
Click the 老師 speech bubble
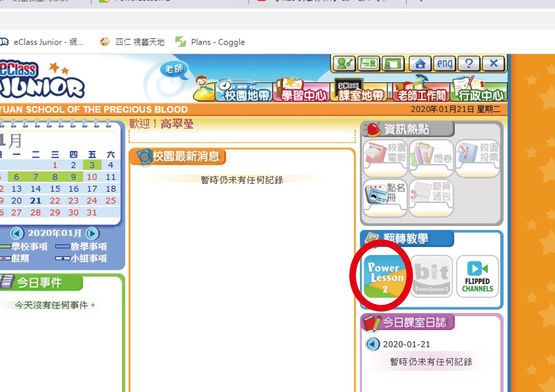[x=174, y=69]
